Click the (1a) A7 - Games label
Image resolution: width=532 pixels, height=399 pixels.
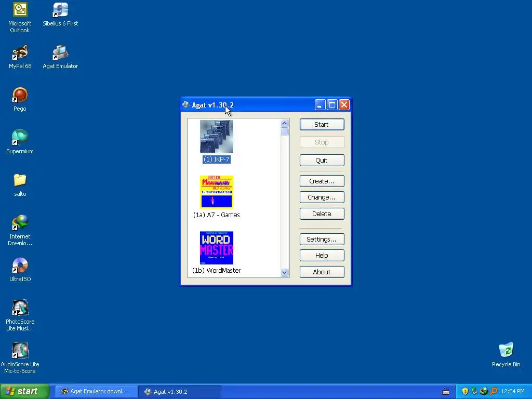point(217,215)
